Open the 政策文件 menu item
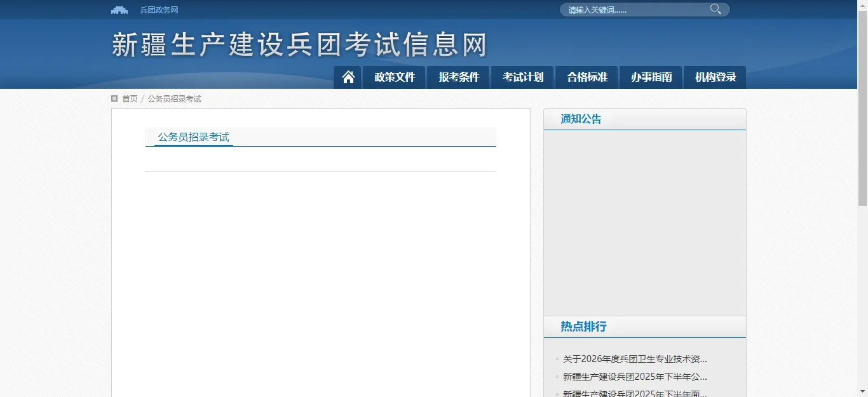 [394, 77]
